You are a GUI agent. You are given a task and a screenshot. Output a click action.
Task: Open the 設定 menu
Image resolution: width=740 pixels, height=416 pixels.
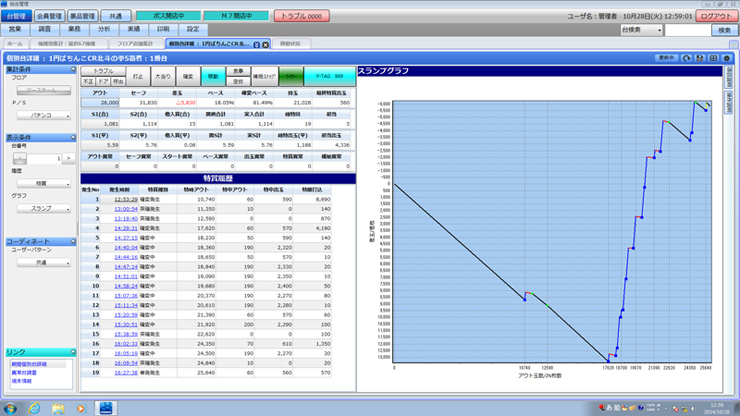point(193,29)
